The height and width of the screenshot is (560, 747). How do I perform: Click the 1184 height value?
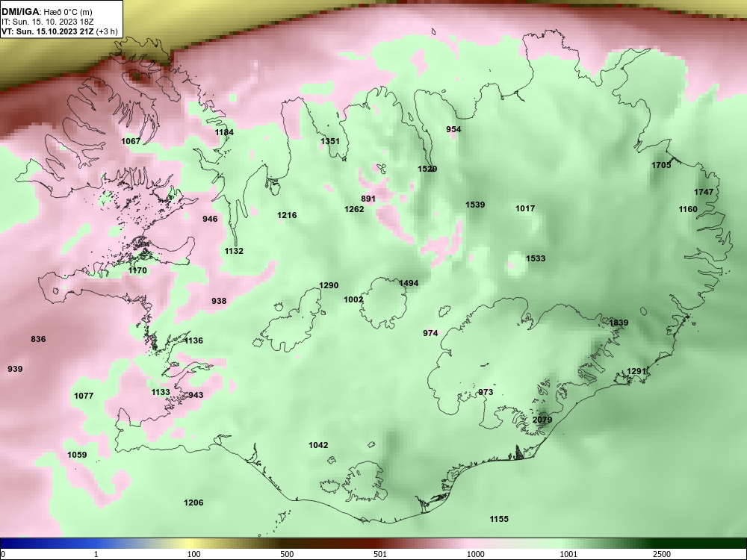point(224,132)
